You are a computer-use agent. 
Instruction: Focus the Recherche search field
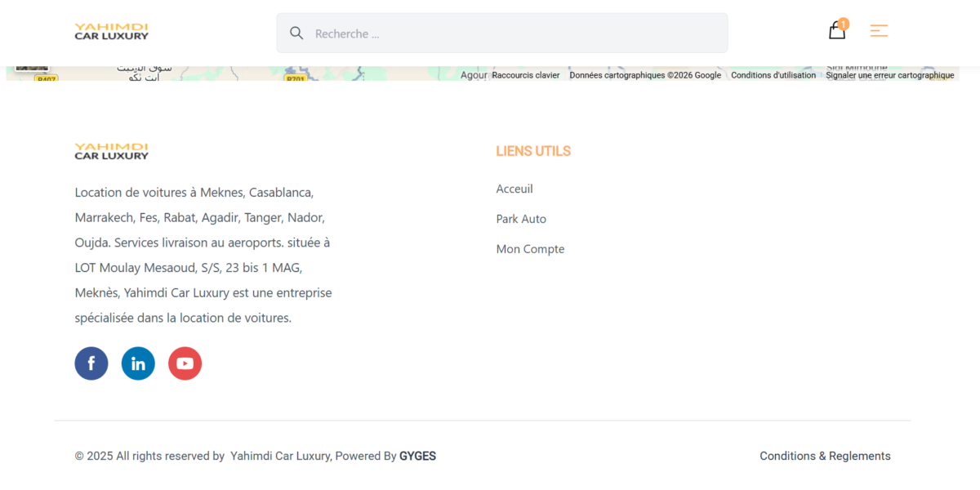(x=514, y=33)
